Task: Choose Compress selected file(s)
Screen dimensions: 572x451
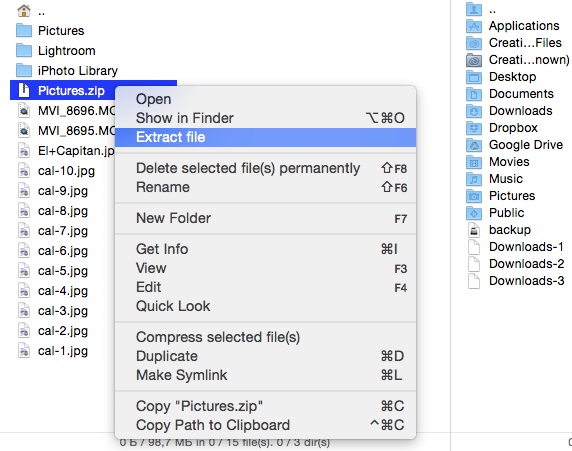Action: coord(265,337)
